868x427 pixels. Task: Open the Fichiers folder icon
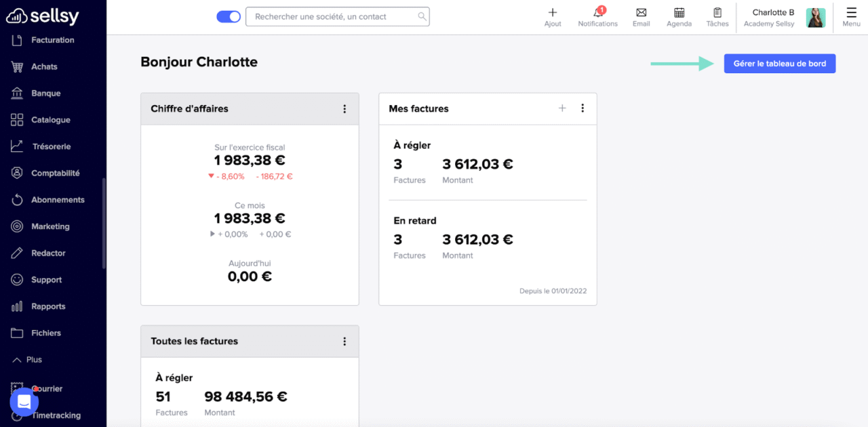click(x=17, y=333)
